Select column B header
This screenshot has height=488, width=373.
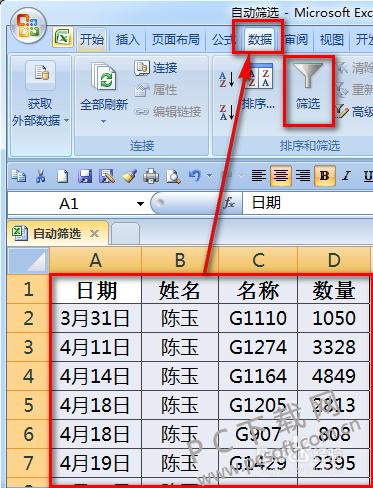(x=180, y=260)
